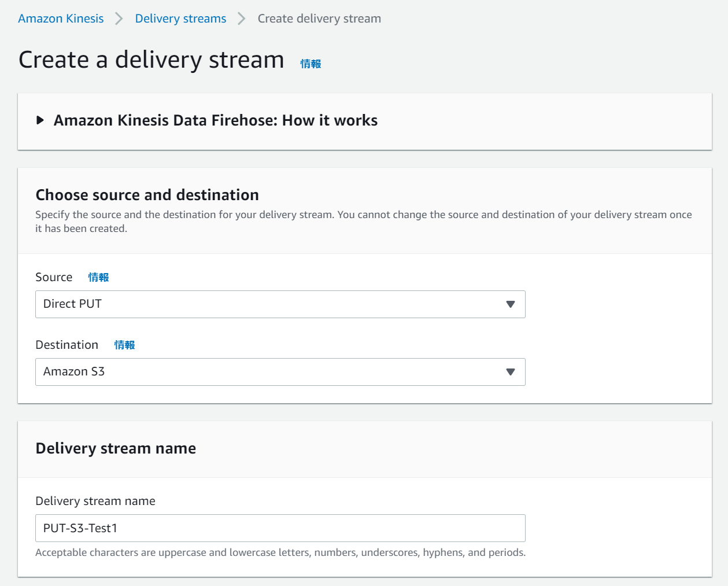Screen dimensions: 728x586
Task: Click the Delivery stream name section heading
Action: (x=116, y=448)
